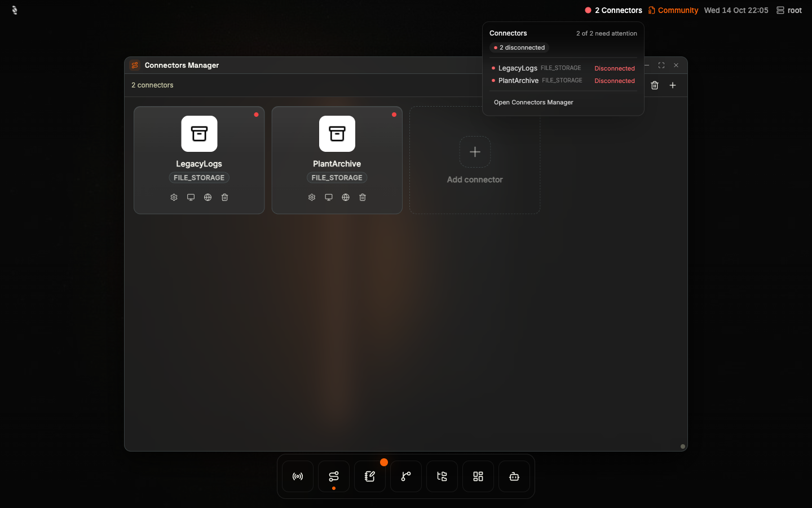Click the date and time in top bar

click(736, 10)
